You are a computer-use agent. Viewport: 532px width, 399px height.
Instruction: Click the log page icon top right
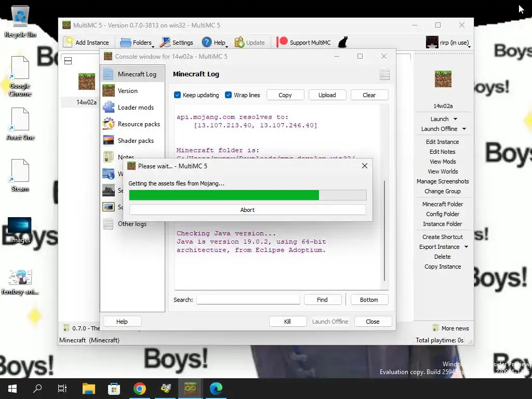pos(384,74)
